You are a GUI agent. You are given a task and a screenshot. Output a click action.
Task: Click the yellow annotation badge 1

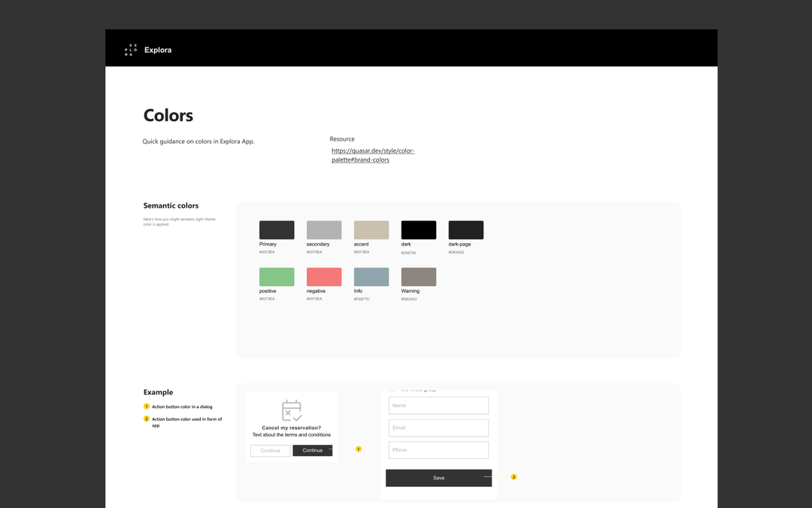(x=359, y=449)
